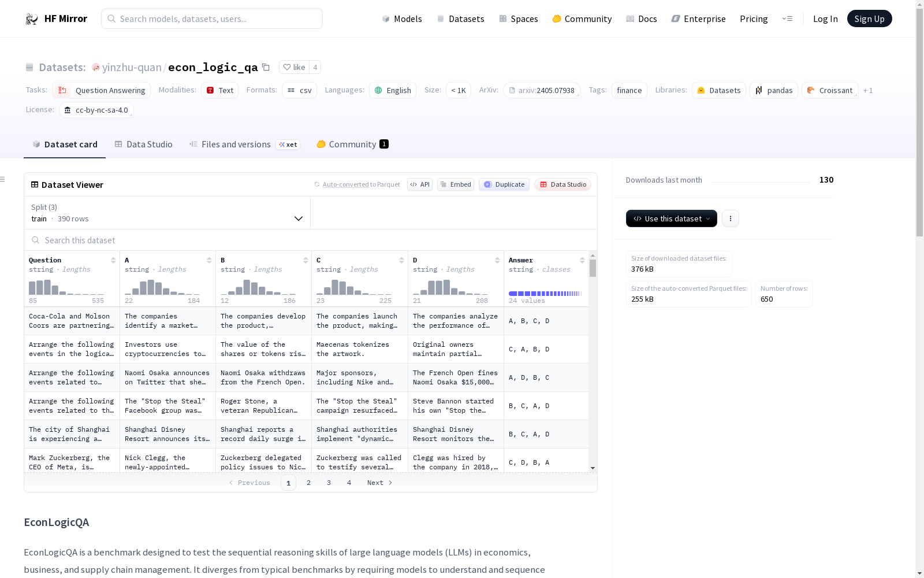Open the Spaces menu item
This screenshot has width=924, height=578.
pyautogui.click(x=519, y=18)
